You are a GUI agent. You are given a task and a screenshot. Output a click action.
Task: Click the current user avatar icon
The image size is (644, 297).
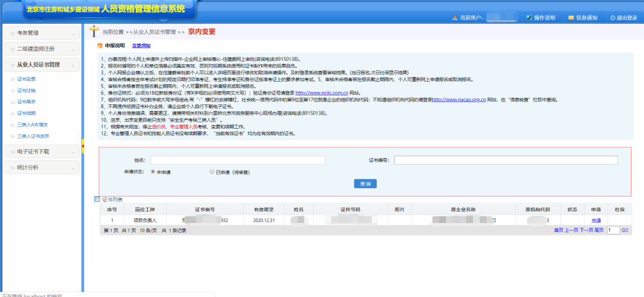(x=454, y=18)
